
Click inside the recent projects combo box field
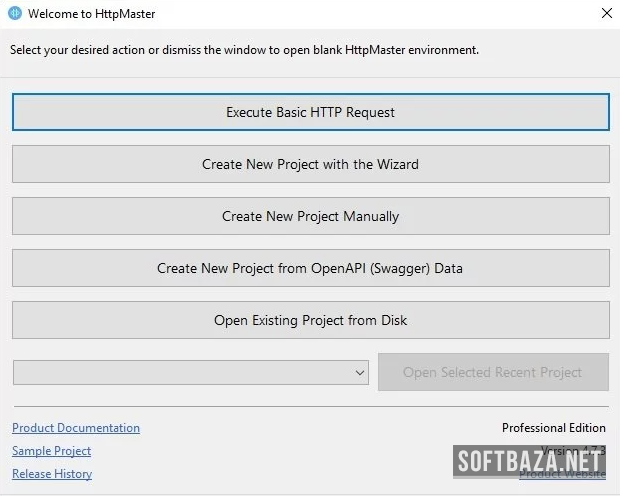coord(180,373)
